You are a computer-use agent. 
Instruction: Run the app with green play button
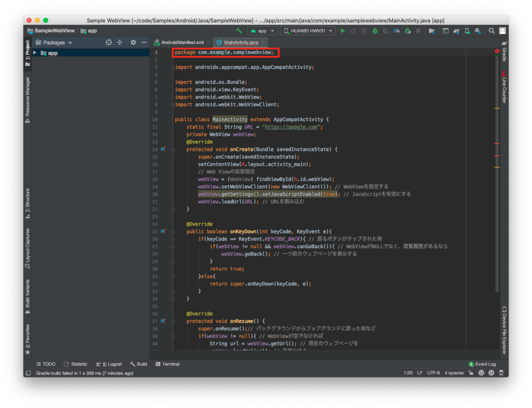pos(343,31)
